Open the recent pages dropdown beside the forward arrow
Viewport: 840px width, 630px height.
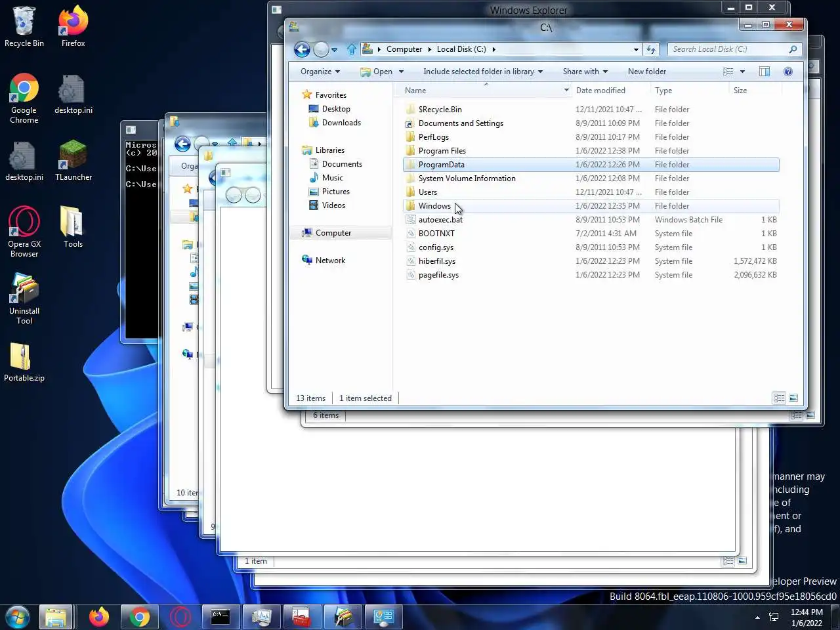[334, 50]
